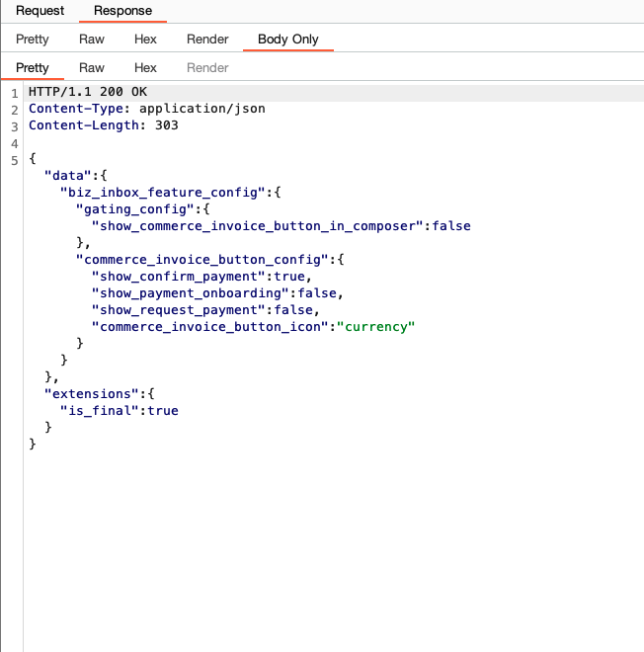This screenshot has height=652, width=644.
Task: Switch to Hex in the lower tab row
Action: pyautogui.click(x=145, y=68)
